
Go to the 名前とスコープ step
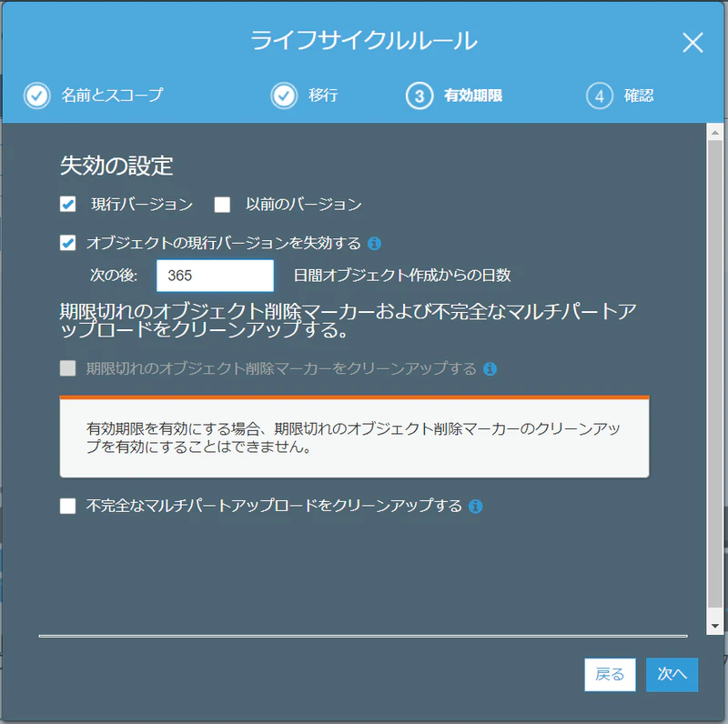112,96
